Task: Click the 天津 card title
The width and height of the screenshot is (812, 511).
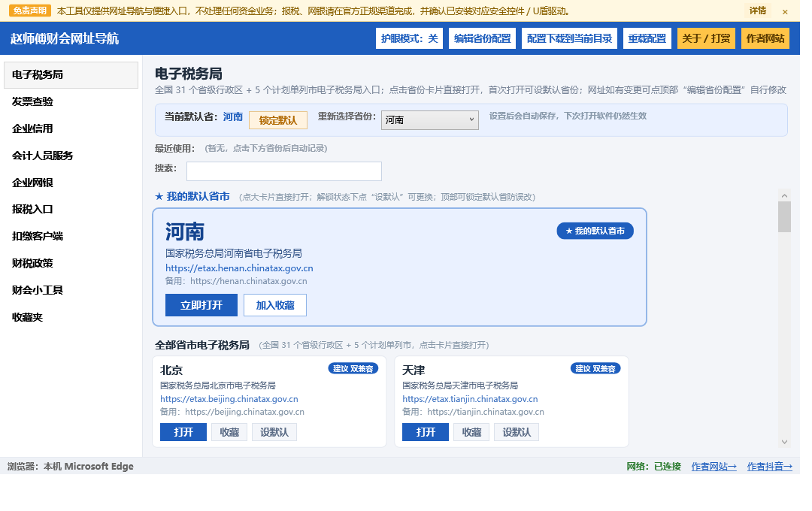Action: click(x=414, y=370)
